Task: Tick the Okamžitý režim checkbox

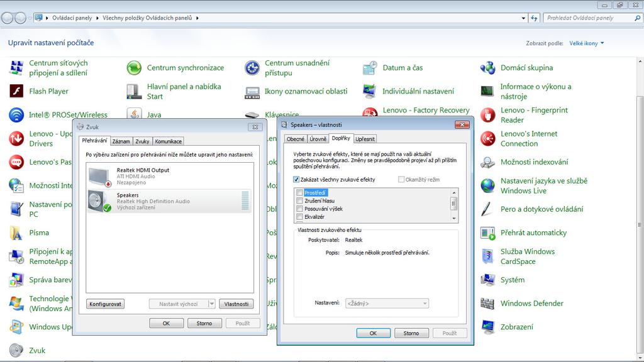Action: (x=401, y=179)
